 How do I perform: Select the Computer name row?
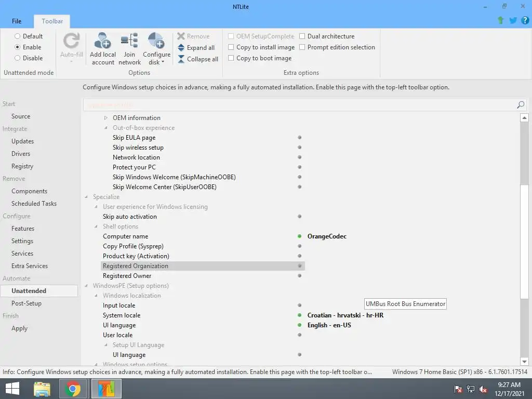coord(203,236)
